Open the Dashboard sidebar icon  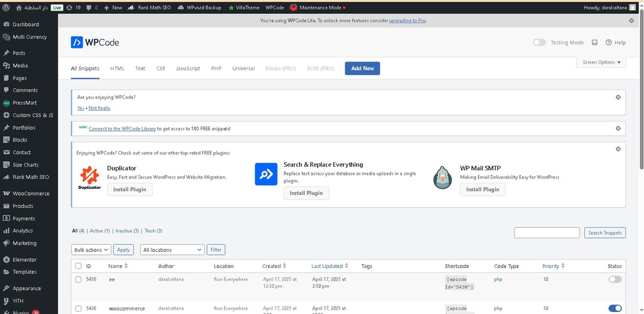pyautogui.click(x=6, y=25)
